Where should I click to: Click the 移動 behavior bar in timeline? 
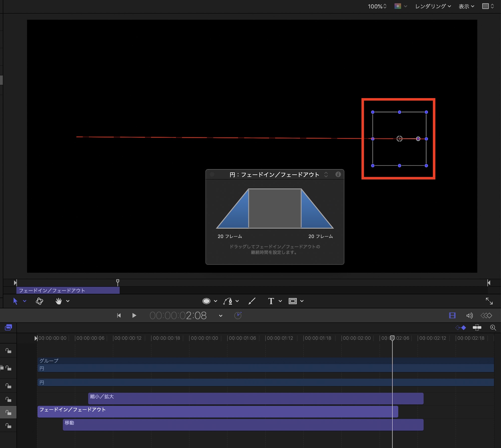(x=243, y=425)
